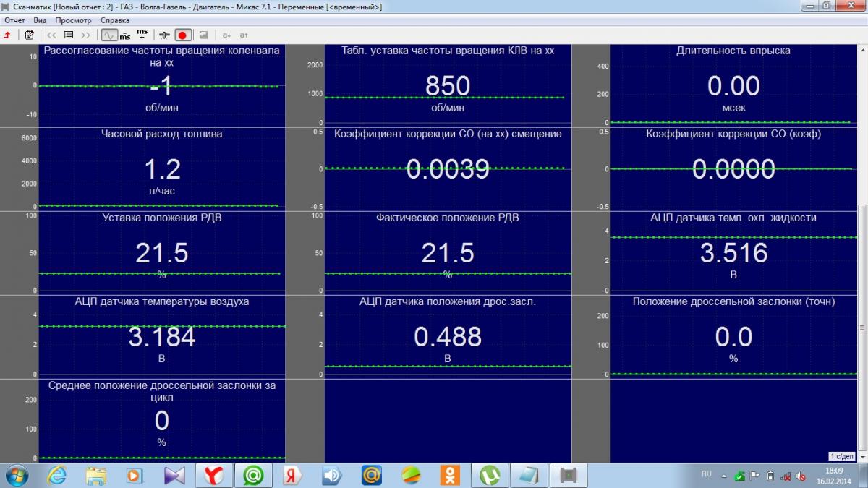This screenshot has height=488, width=868.
Task: Click the value 0.0039
Action: pos(448,169)
